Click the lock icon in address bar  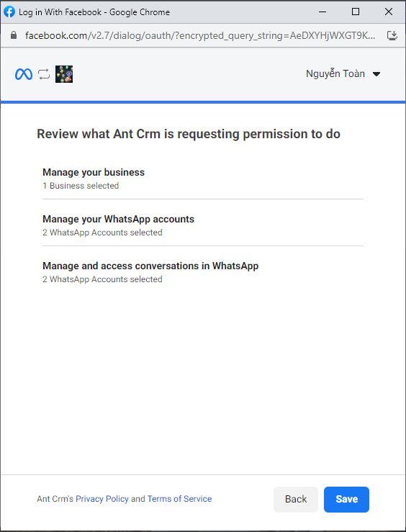click(14, 35)
